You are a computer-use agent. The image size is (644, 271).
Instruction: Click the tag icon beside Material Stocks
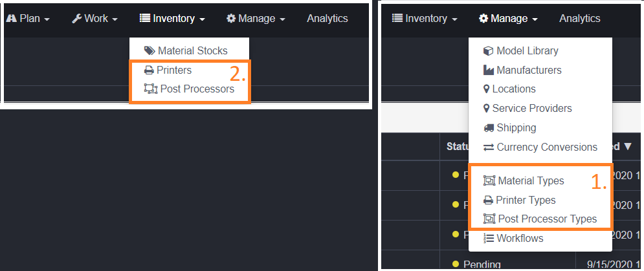(150, 50)
